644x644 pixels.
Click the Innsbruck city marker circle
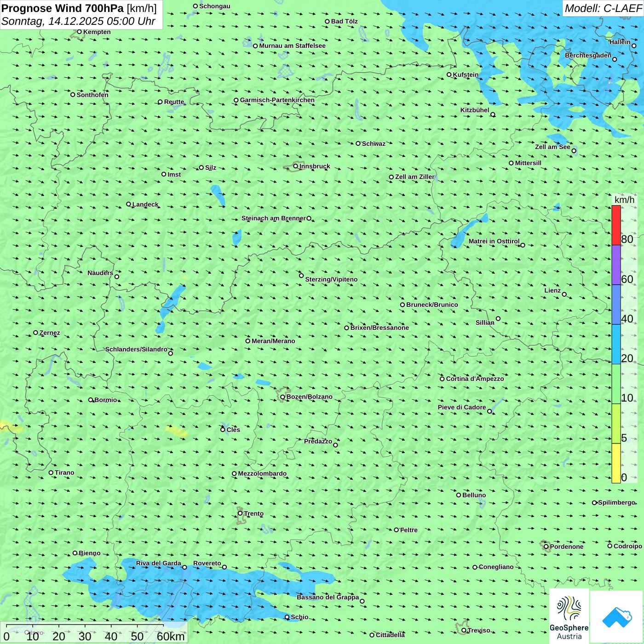pos(296,166)
